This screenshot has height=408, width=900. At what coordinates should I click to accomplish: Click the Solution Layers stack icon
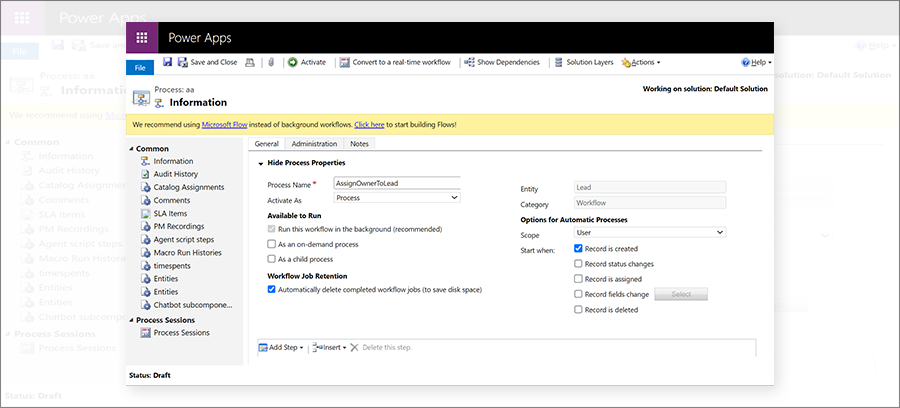point(558,63)
